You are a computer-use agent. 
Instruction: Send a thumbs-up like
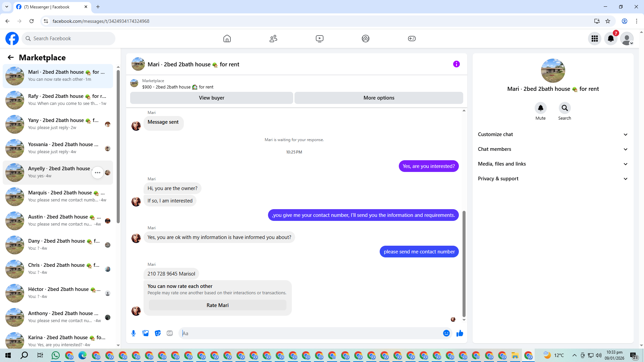(460, 333)
